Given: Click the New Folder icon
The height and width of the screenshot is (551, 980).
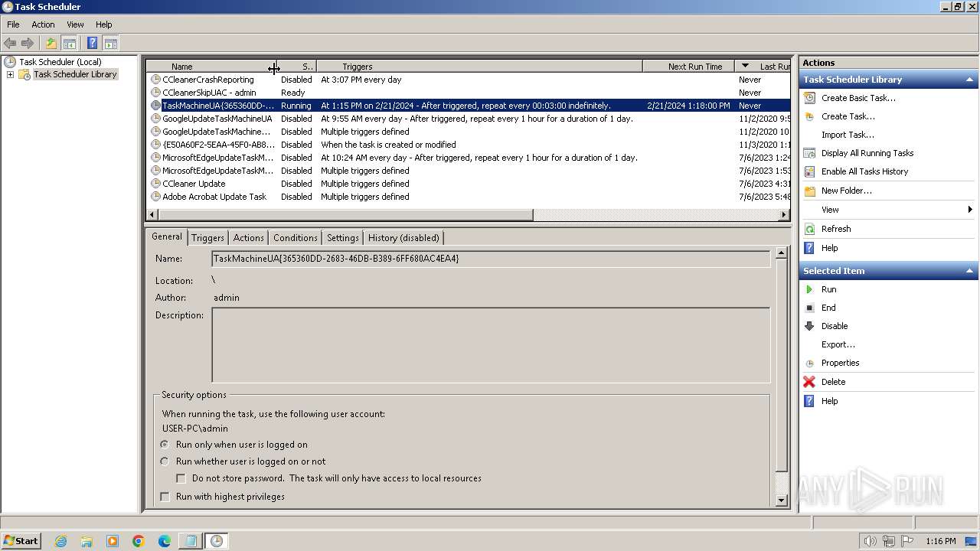Looking at the screenshot, I should [809, 191].
